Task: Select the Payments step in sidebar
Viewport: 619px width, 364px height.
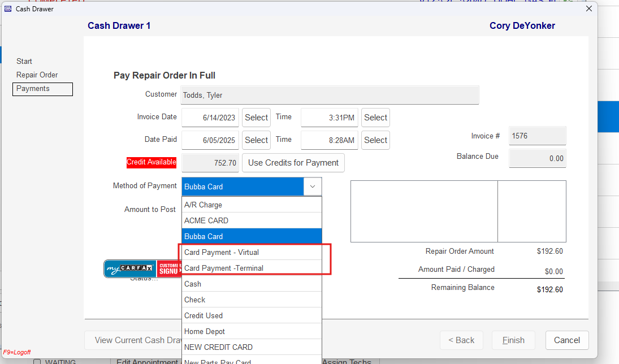Action: (33, 89)
